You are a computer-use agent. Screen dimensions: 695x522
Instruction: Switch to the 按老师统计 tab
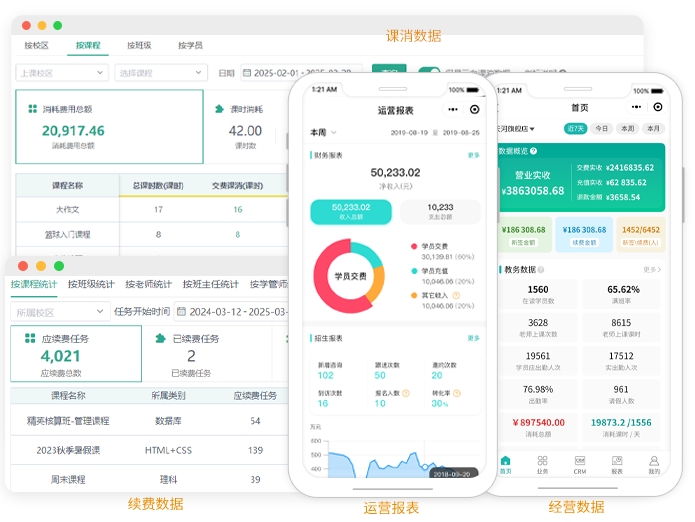[x=148, y=284]
